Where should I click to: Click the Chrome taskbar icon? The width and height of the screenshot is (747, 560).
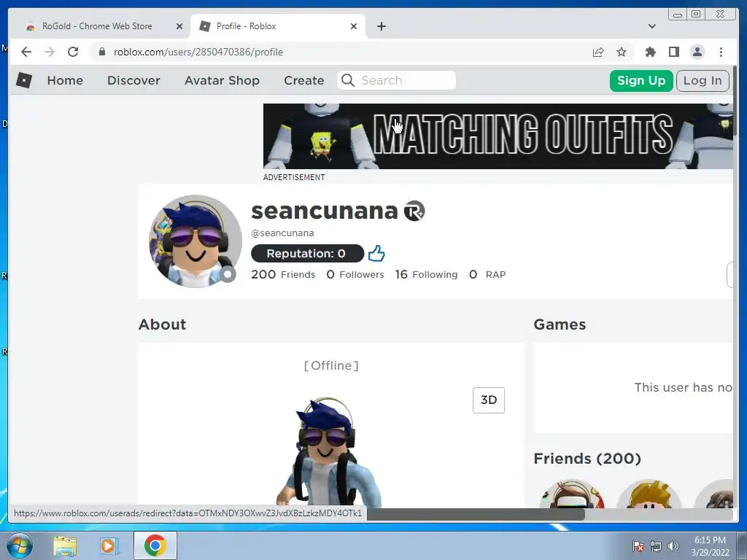click(155, 545)
